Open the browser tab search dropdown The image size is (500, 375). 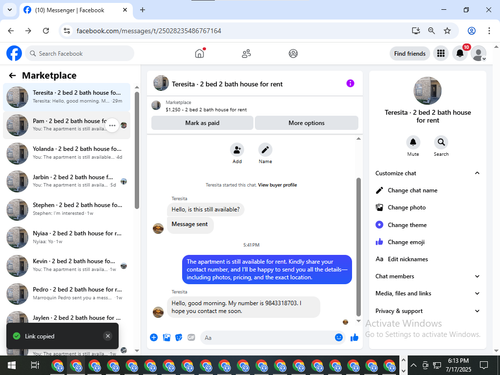click(x=10, y=10)
